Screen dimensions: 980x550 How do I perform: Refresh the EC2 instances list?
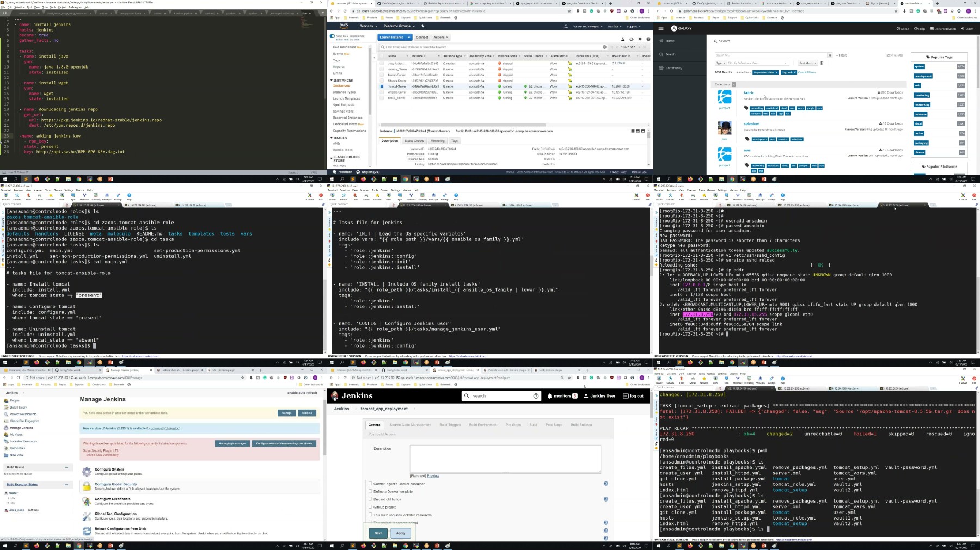(632, 39)
